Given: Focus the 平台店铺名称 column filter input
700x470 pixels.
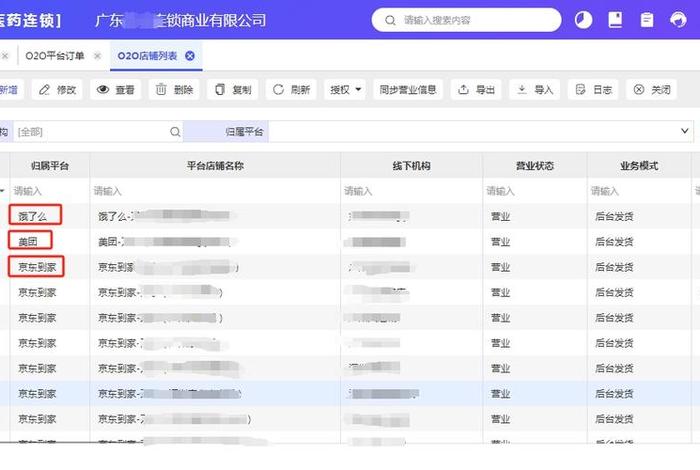Looking at the screenshot, I should pos(215,191).
